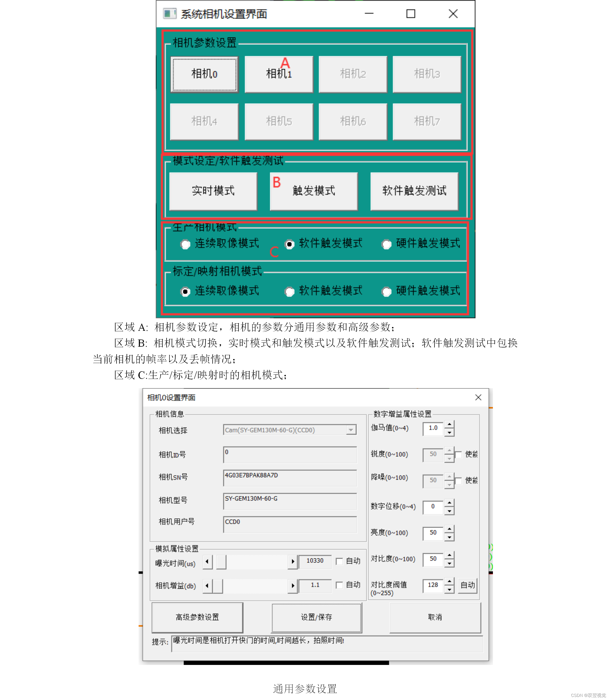Viewport: 610px width, 700px height.
Task: Decrease 亮度 with the down arrow
Action: click(449, 537)
